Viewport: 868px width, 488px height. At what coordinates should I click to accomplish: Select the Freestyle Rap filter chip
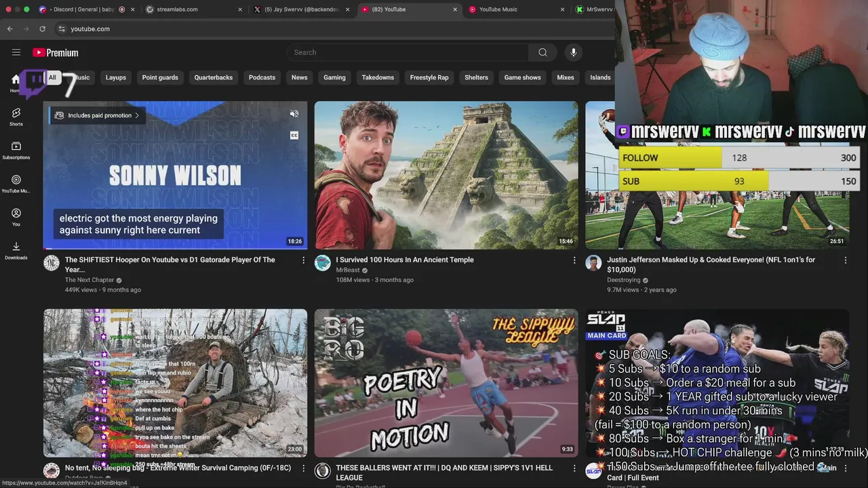[429, 77]
